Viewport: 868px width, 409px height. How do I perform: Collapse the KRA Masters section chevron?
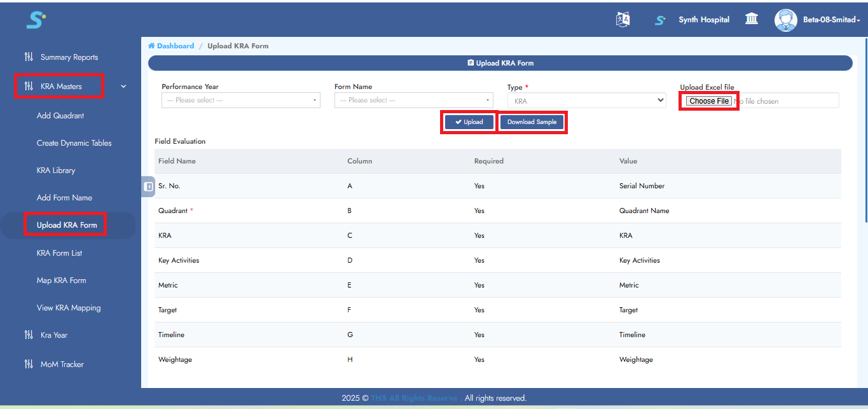pyautogui.click(x=123, y=86)
